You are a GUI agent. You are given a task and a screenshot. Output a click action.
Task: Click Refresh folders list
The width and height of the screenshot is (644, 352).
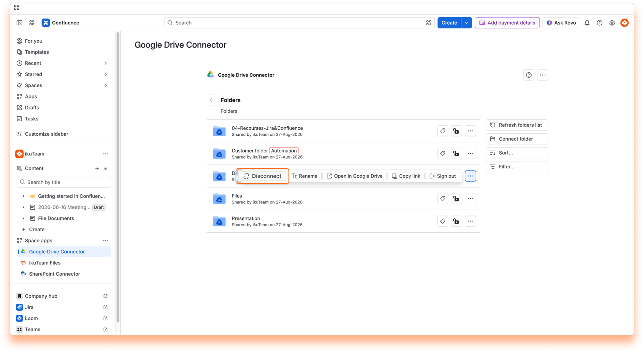(x=517, y=125)
